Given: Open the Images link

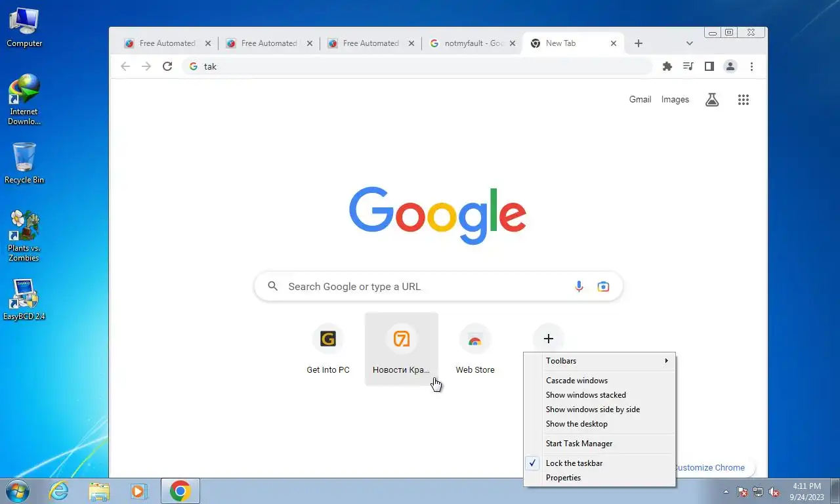Looking at the screenshot, I should tap(675, 100).
